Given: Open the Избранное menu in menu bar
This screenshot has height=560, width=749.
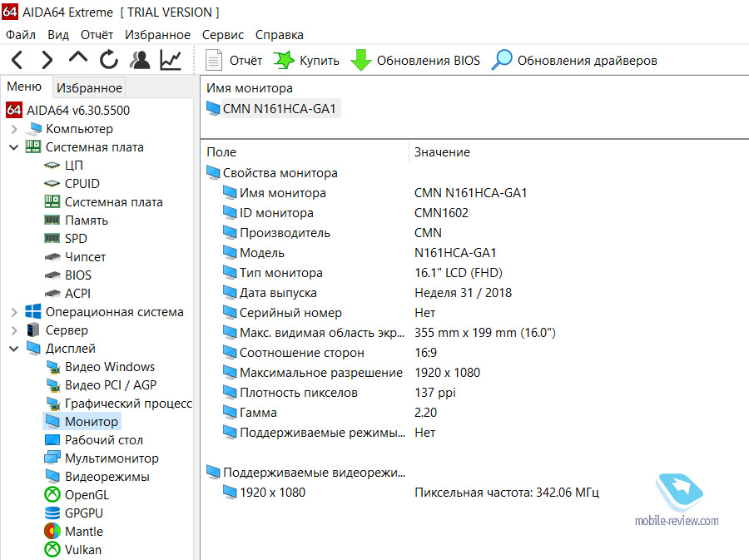Looking at the screenshot, I should pos(157,35).
